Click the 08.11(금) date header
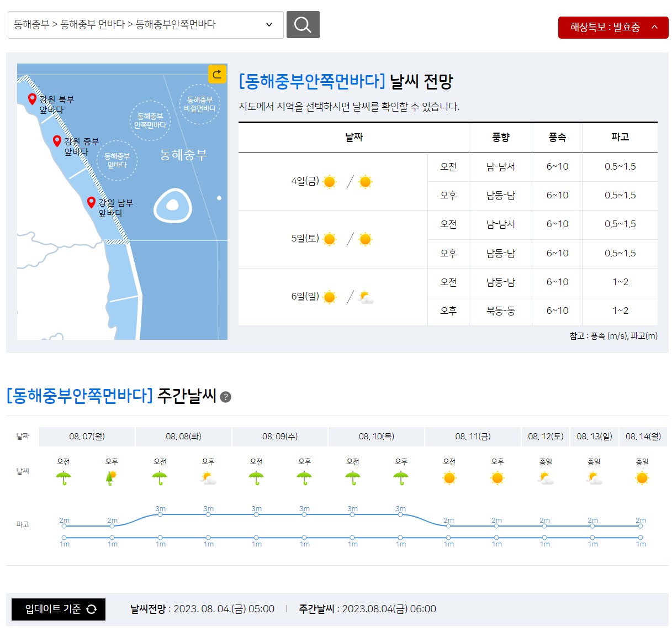Image resolution: width=672 pixels, height=636 pixels. (x=473, y=437)
